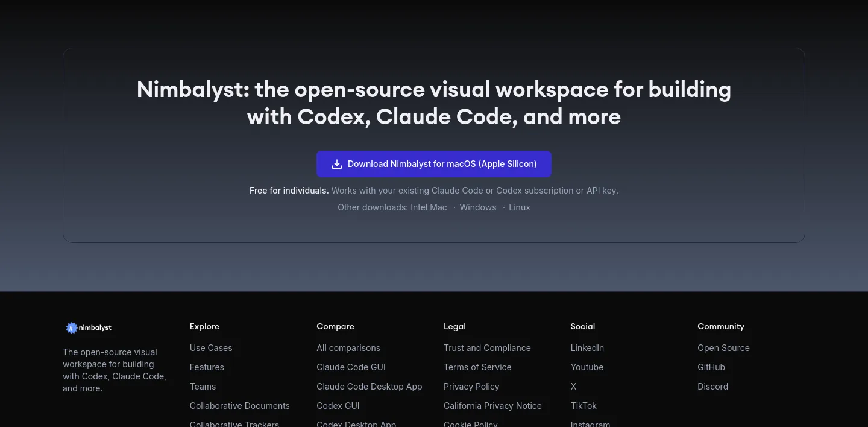Open the Linux download link
This screenshot has width=868, height=427.
(x=520, y=207)
